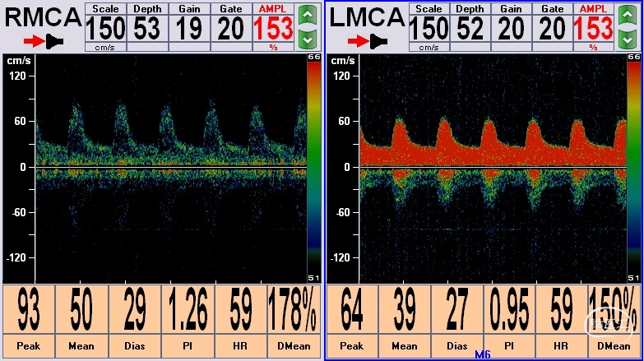Click the LMCA color intensity scale bar
Image resolution: width=644 pixels, height=361 pixels.
(634, 168)
